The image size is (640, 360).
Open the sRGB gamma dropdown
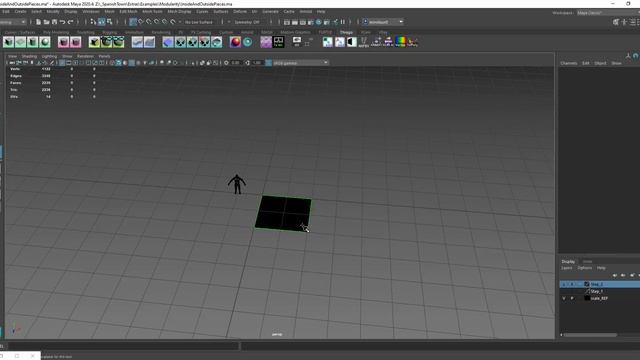coord(300,63)
